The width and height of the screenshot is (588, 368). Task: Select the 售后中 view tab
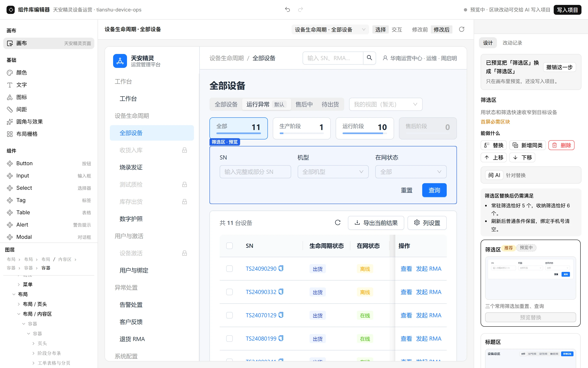304,104
